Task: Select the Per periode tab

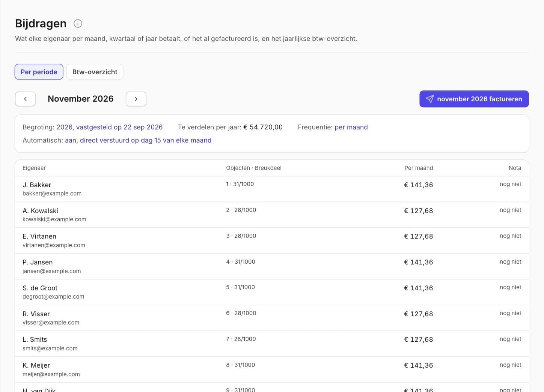Action: point(39,72)
